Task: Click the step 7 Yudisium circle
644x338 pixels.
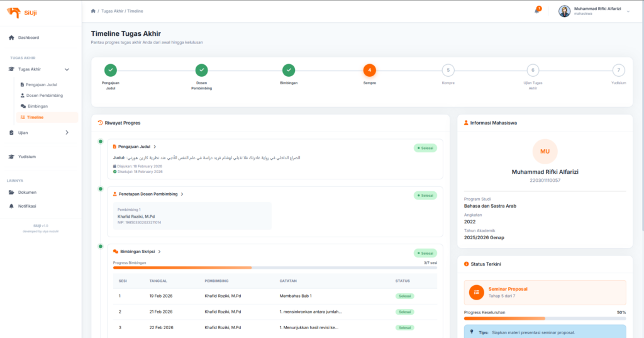Action: [619, 70]
